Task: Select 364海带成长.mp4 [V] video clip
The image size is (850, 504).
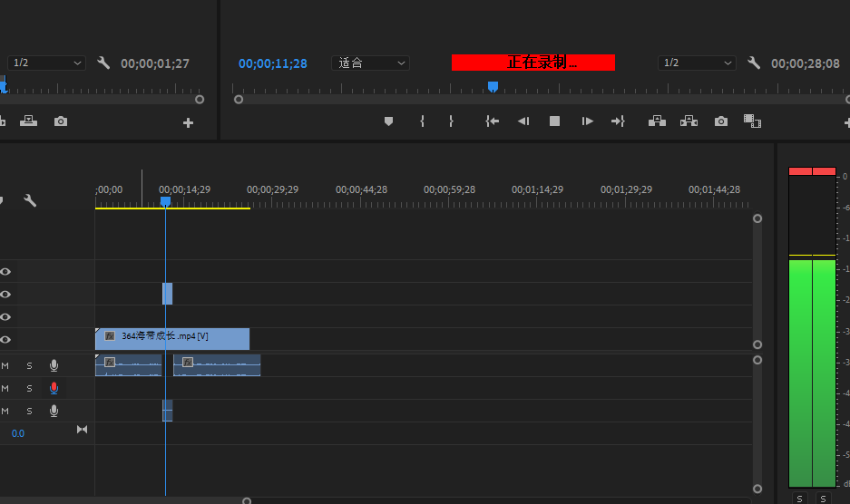Action: click(x=172, y=339)
